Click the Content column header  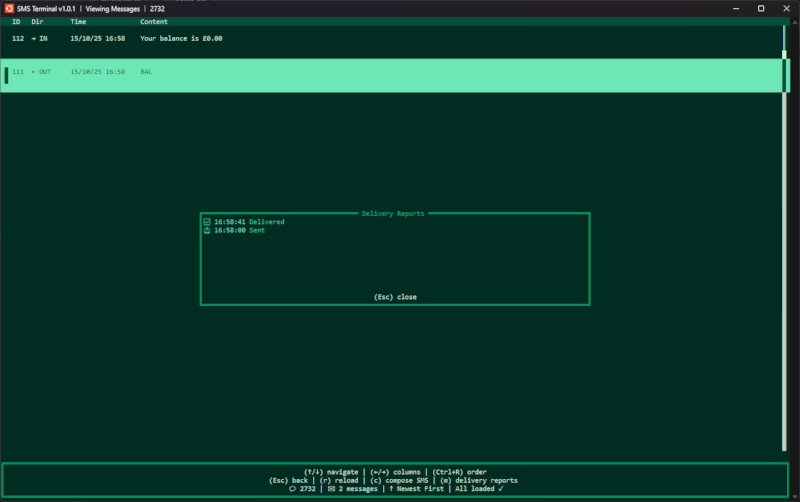tap(154, 21)
